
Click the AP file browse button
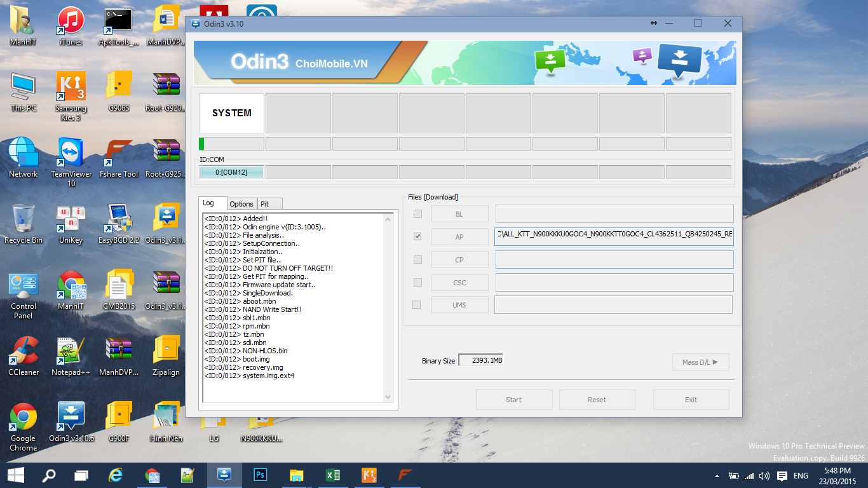click(459, 237)
